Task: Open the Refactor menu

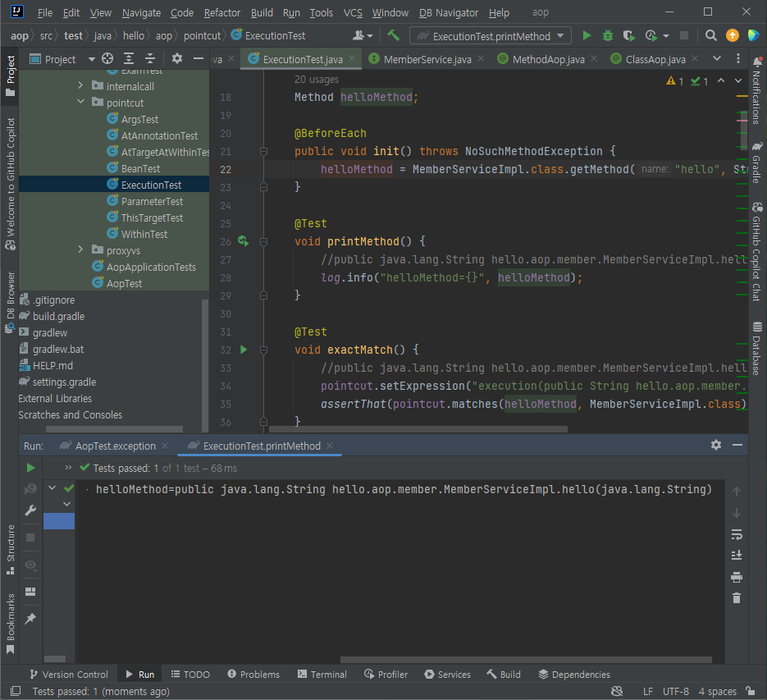Action: coord(222,12)
